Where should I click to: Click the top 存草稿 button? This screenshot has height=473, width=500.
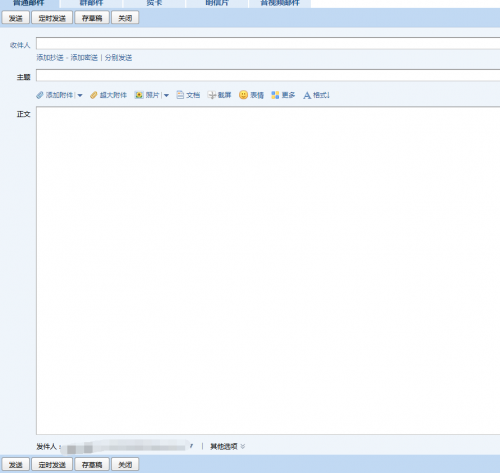[x=92, y=18]
